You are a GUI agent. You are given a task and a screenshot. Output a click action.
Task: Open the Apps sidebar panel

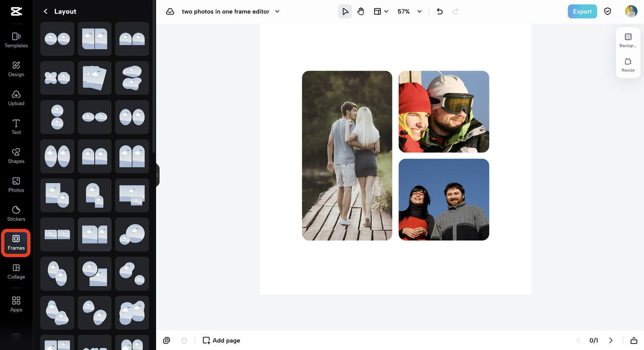coord(16,304)
